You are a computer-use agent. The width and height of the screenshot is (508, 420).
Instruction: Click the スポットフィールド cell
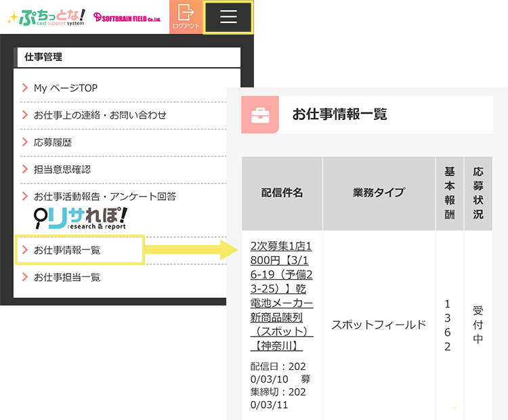tap(379, 324)
